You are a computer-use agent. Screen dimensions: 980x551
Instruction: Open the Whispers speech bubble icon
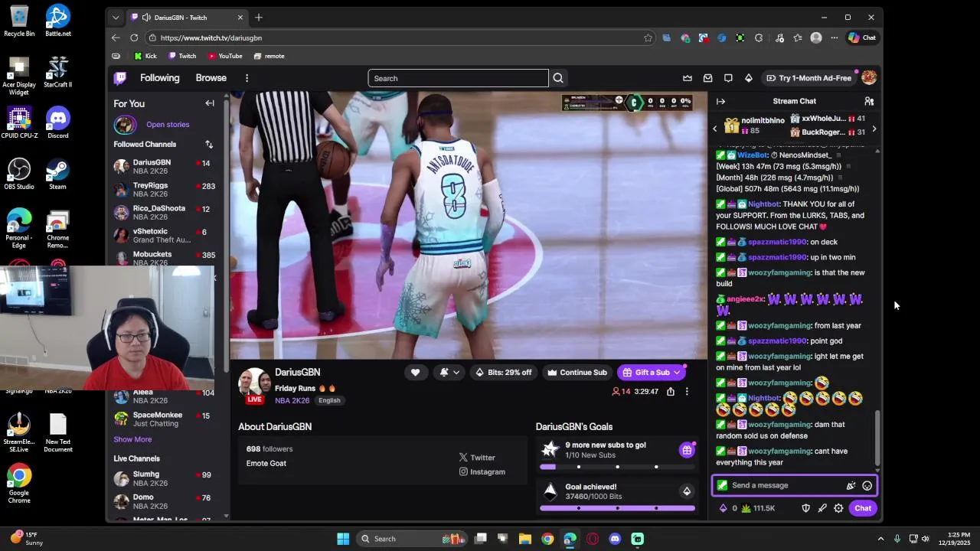728,78
